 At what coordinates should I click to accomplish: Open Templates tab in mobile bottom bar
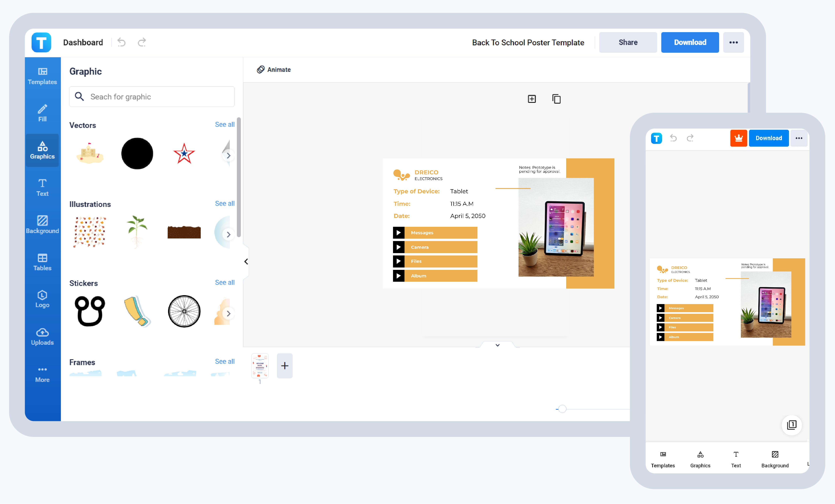click(663, 459)
